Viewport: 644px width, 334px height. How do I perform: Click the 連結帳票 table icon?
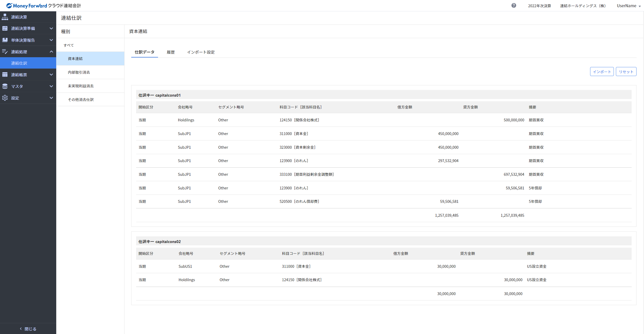5,75
